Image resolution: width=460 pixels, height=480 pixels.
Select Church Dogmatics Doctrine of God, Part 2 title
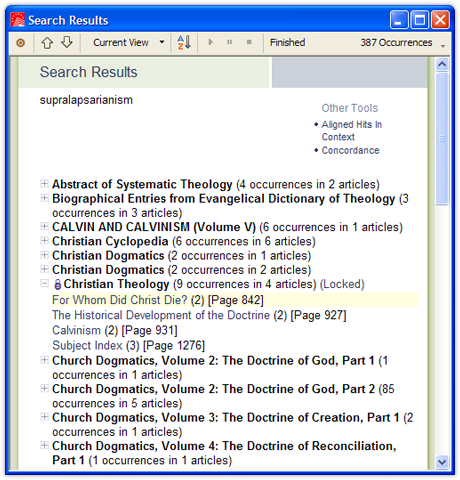click(x=213, y=389)
